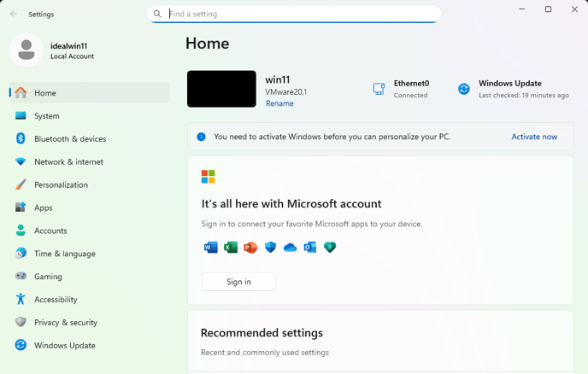Click 'It's all here with Microsoft account' heading

291,204
